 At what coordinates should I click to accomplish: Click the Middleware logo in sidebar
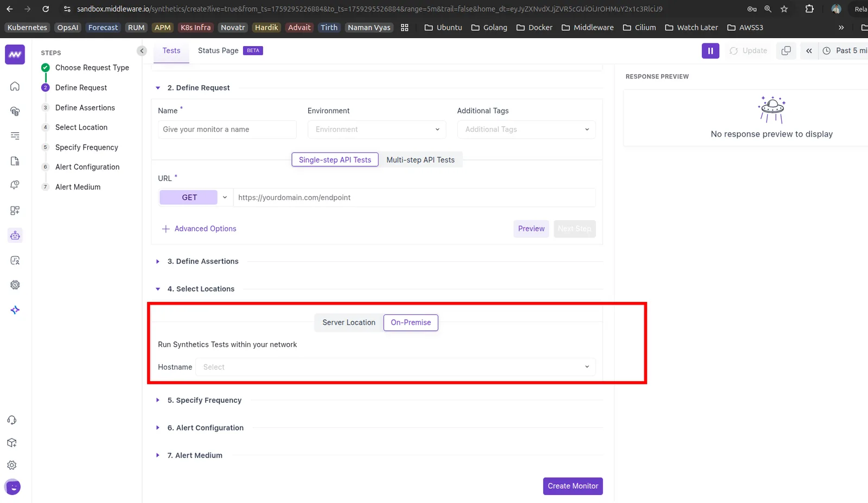click(x=15, y=55)
